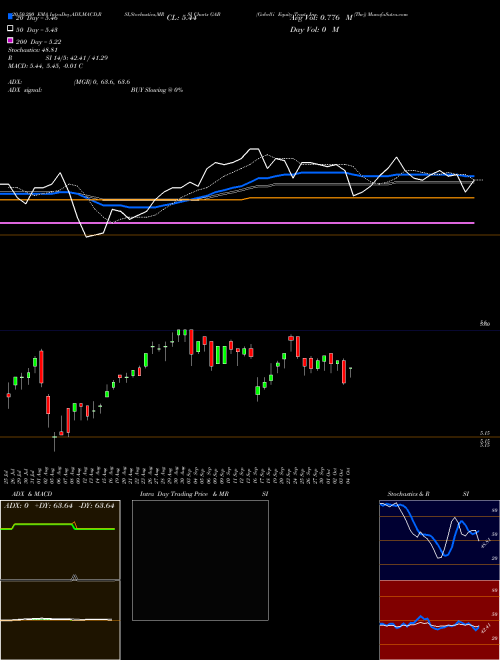Select the '50 Day = 5.48' legend text

click(x=37, y=30)
